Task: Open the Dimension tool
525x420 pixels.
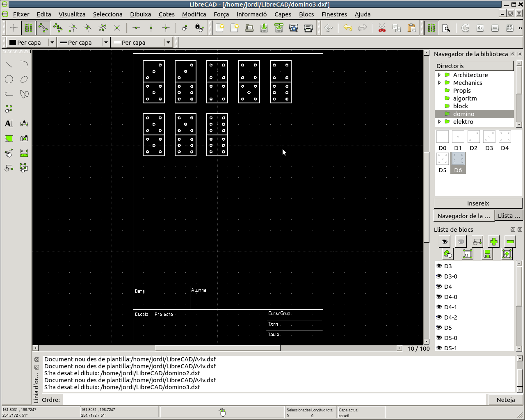Action: click(24, 123)
